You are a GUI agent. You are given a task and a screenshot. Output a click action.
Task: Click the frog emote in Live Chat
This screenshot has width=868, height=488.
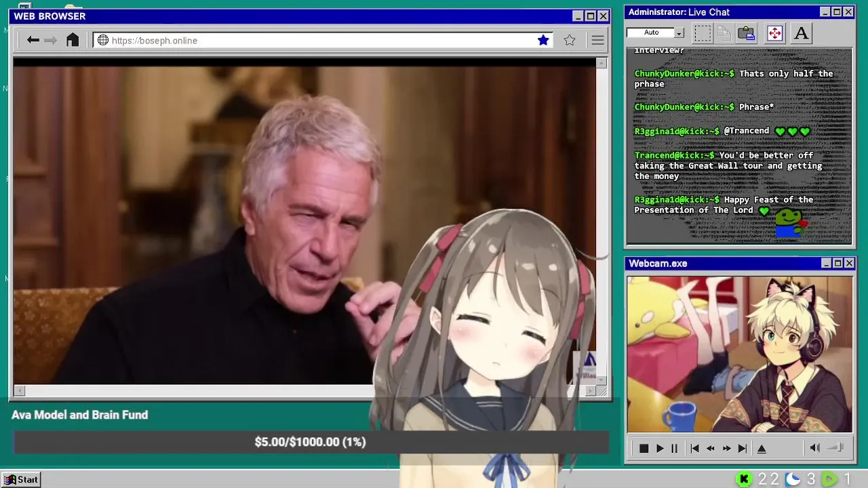(790, 222)
